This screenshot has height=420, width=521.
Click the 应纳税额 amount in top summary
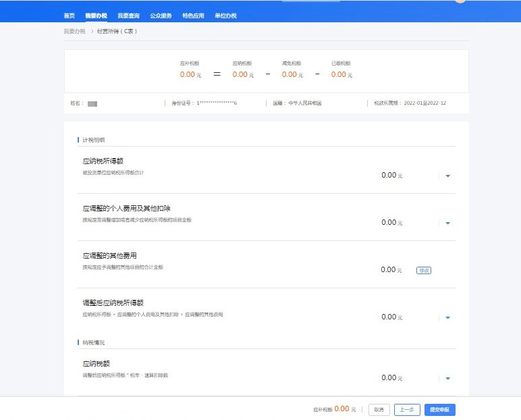pyautogui.click(x=243, y=74)
